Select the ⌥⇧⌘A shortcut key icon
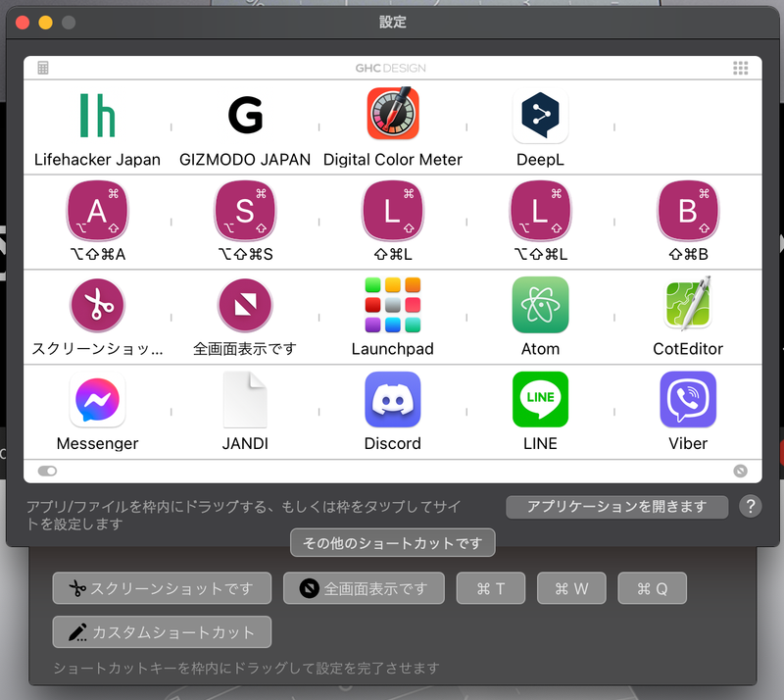The image size is (784, 700). [97, 211]
